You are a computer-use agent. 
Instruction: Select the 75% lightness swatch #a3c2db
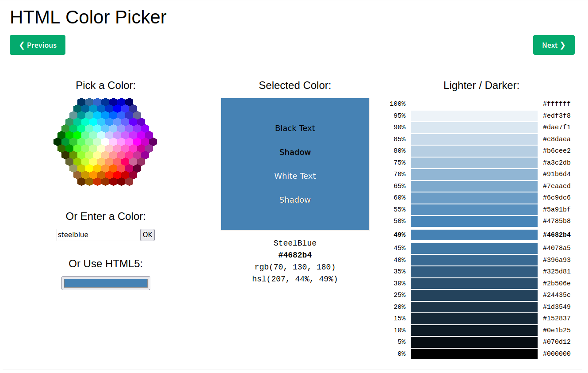coord(474,163)
